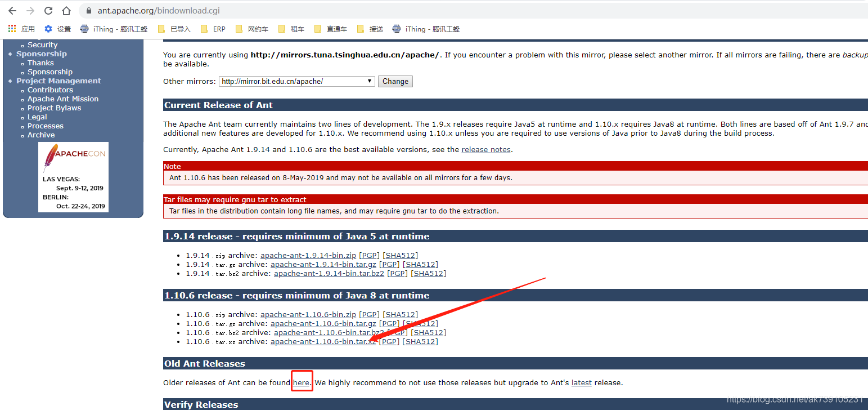Image resolution: width=868 pixels, height=410 pixels.
Task: Open the Sponsorship sub-item link
Action: [50, 72]
